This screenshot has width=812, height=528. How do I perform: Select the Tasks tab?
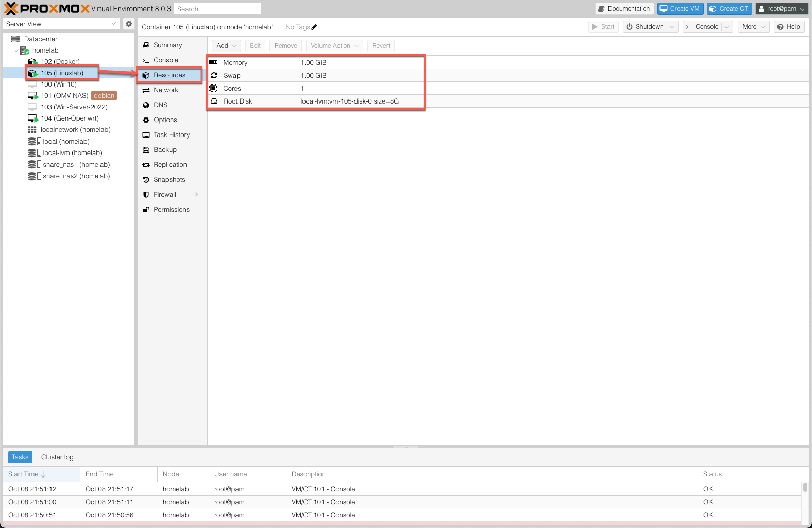pyautogui.click(x=20, y=457)
